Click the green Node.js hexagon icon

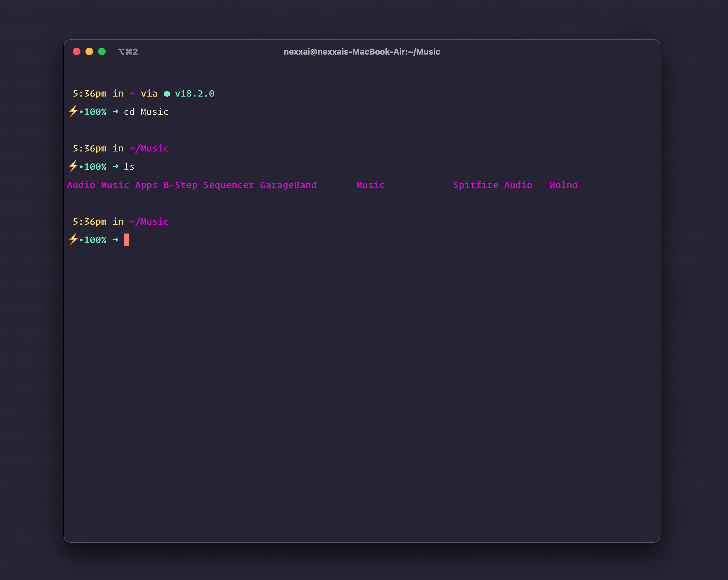click(x=167, y=94)
